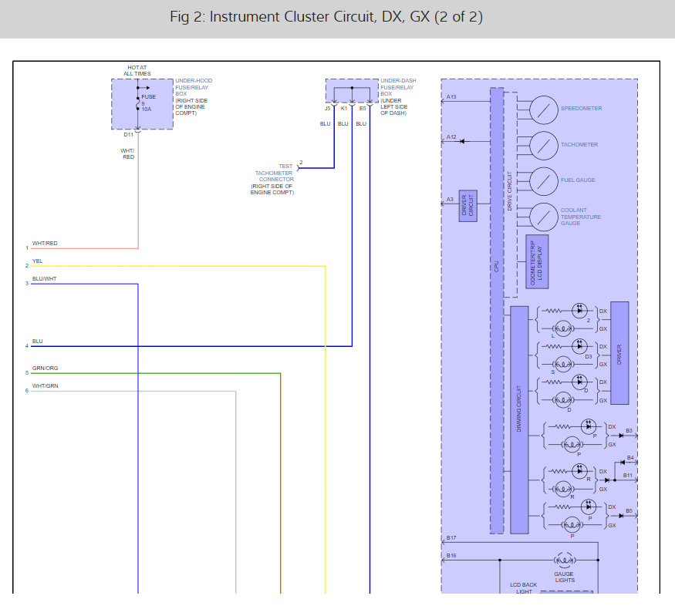Viewport: 675px width, 616px height.
Task: Select the Odometer/Trip LCD Display block
Action: [x=537, y=262]
